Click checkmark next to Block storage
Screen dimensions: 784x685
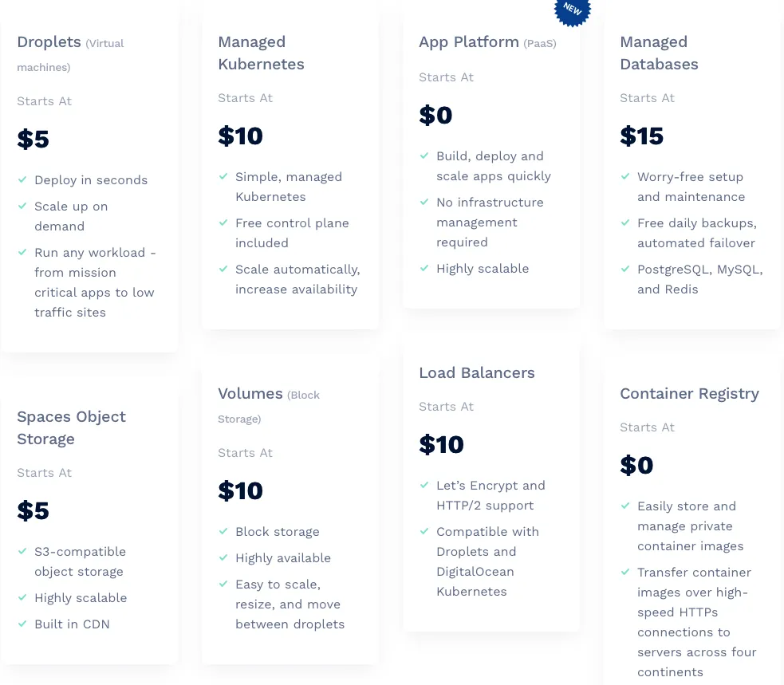pyautogui.click(x=223, y=531)
